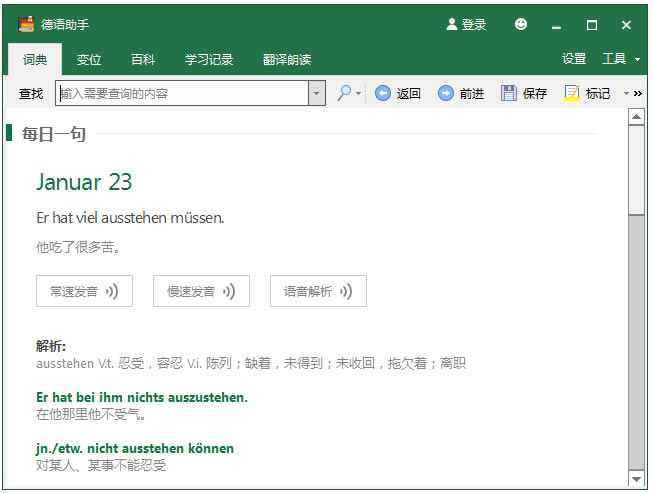The height and width of the screenshot is (493, 653).
Task: Save entry with the 保存 floppy icon
Action: 508,93
